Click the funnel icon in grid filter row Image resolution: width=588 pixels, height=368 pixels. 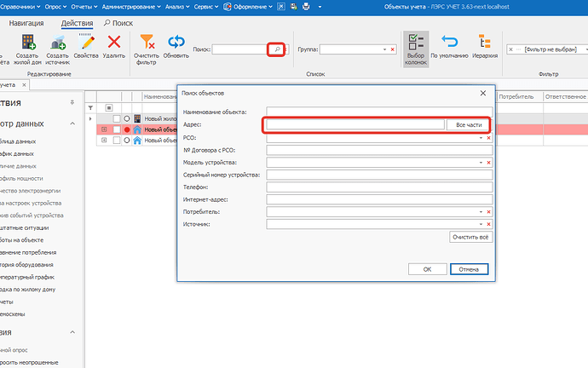tap(90, 108)
